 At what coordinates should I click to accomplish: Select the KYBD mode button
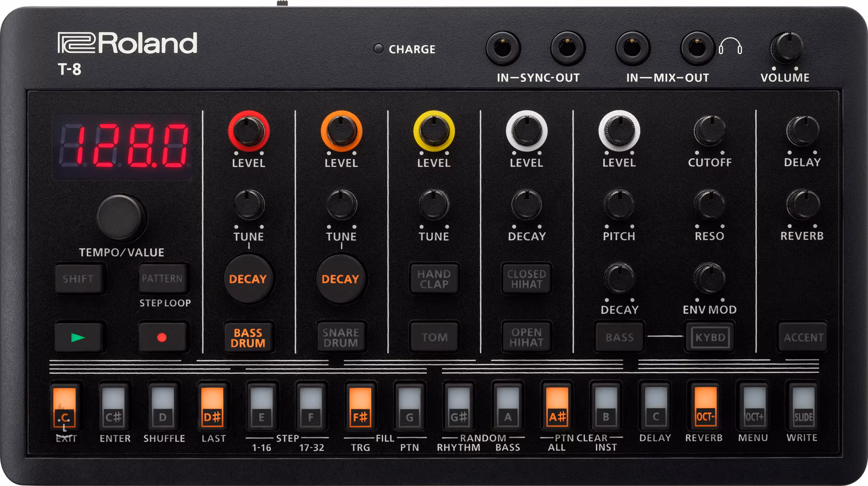click(x=710, y=338)
